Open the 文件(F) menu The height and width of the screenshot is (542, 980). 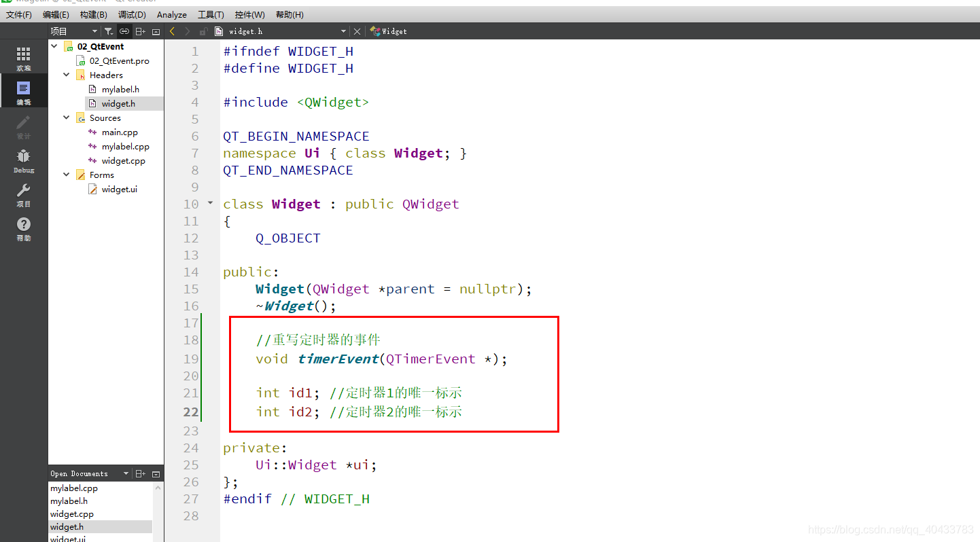click(x=18, y=14)
